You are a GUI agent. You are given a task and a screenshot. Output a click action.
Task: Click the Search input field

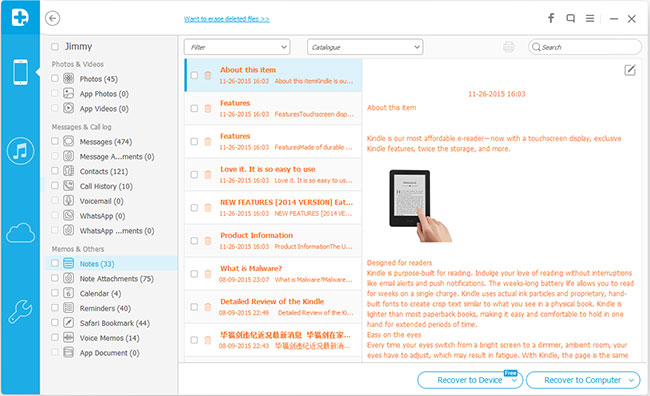point(585,47)
